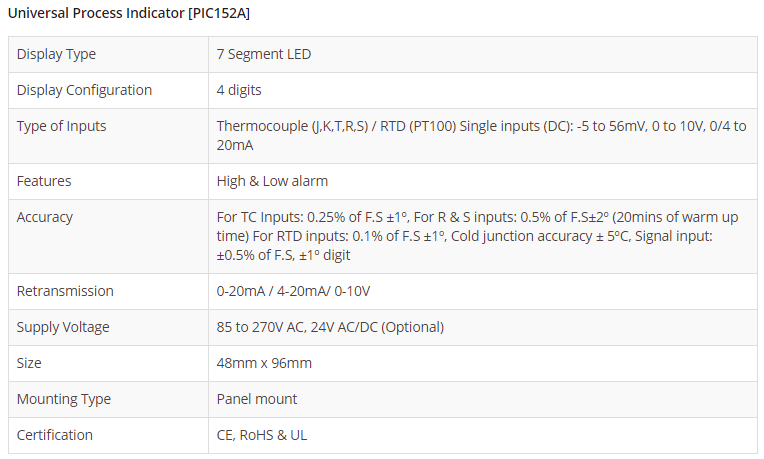764x459 pixels.
Task: Click the 4 digits value cell
Action: point(239,90)
